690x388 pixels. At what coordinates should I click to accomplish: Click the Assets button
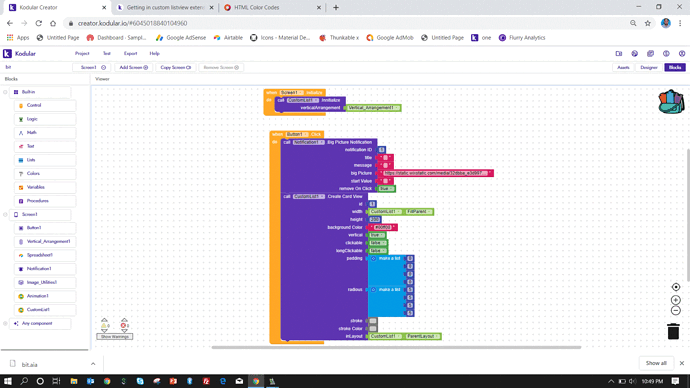click(x=623, y=68)
